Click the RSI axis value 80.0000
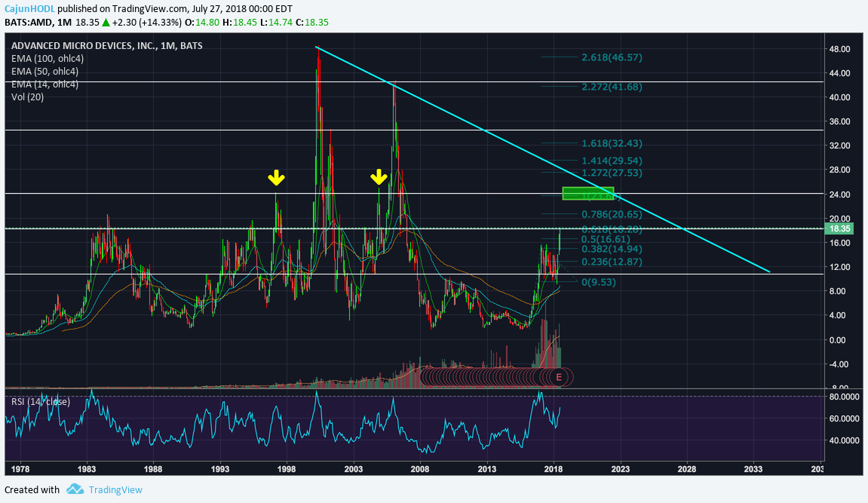This screenshot has width=868, height=503. coord(844,397)
